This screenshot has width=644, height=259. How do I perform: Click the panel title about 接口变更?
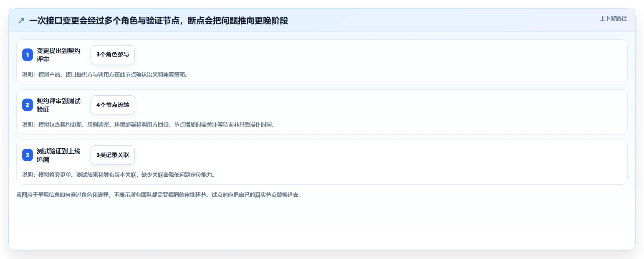pos(159,20)
